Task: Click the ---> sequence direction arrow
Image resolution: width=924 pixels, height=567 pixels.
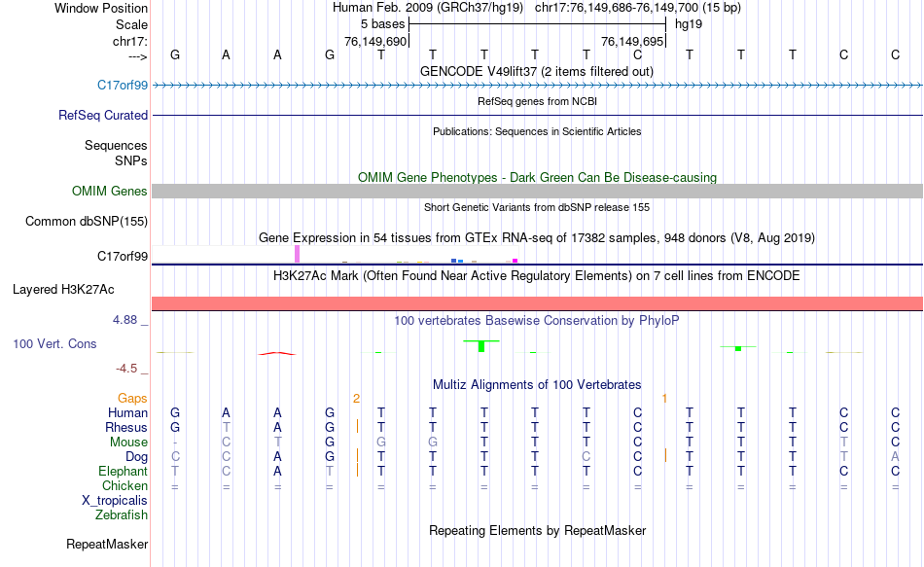Action: (137, 56)
